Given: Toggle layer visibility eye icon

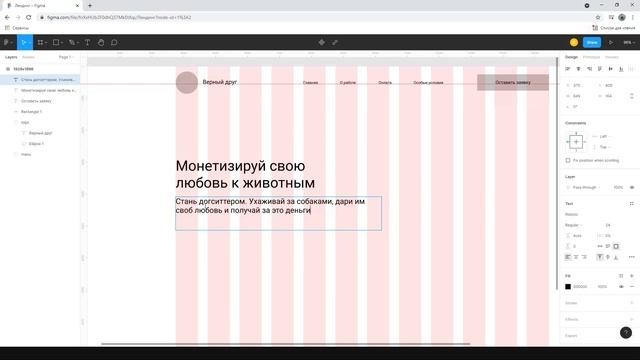Looking at the screenshot, I should (632, 187).
